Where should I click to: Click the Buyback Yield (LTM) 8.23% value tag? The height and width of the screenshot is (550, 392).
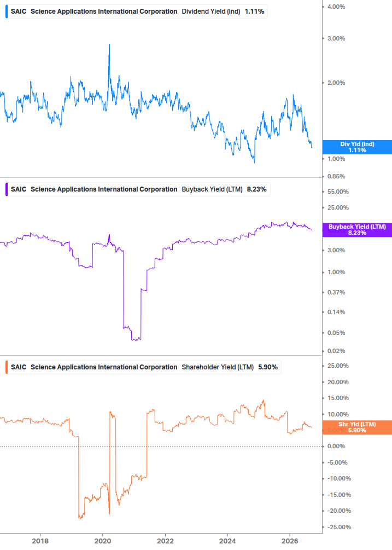(x=357, y=230)
